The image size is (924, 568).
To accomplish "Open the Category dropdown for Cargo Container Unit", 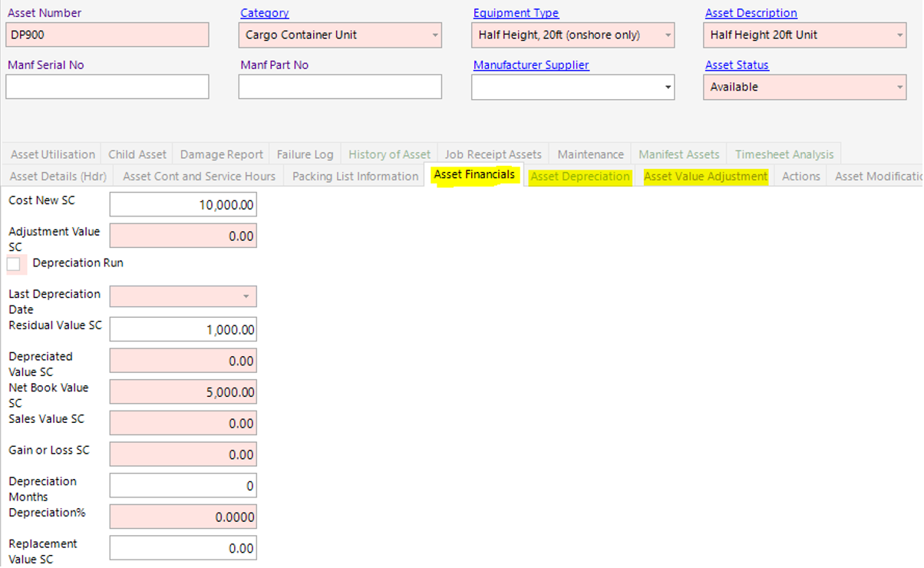I will coord(434,35).
